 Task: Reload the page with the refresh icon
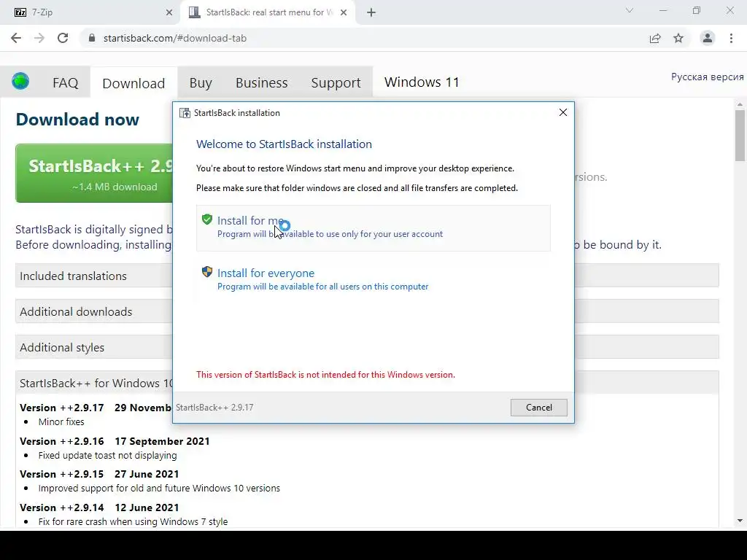pyautogui.click(x=63, y=38)
